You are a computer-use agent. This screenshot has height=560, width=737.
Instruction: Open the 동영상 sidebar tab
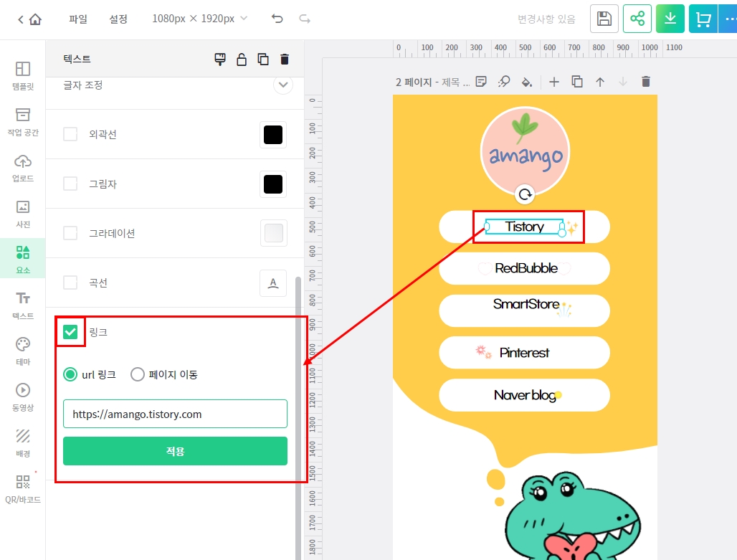22,397
